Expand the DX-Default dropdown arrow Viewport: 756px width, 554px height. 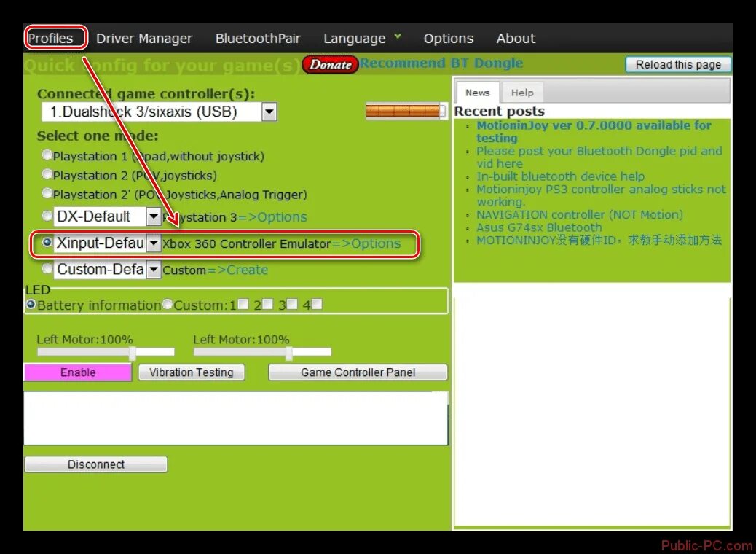[154, 216]
